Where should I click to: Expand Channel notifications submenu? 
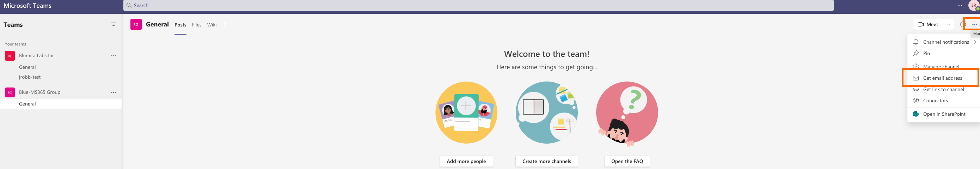coord(945,42)
